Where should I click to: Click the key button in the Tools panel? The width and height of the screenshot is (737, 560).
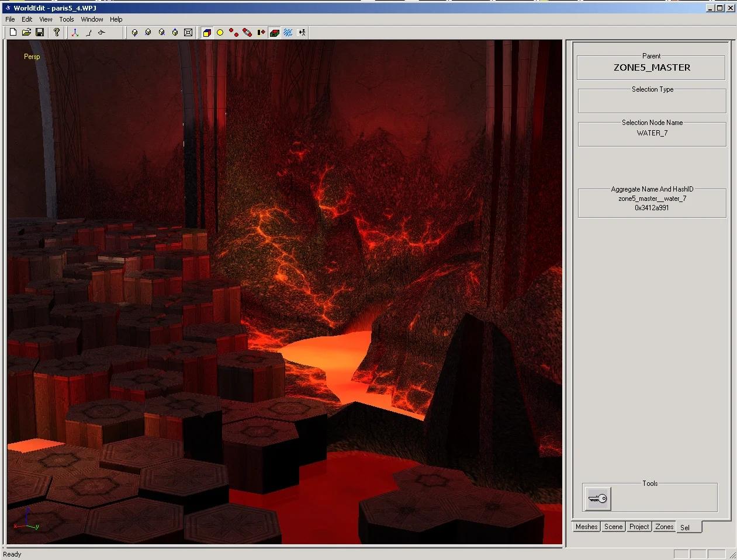pos(597,498)
